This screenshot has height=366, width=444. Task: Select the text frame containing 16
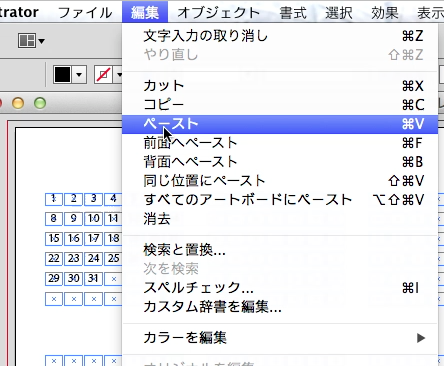point(74,239)
